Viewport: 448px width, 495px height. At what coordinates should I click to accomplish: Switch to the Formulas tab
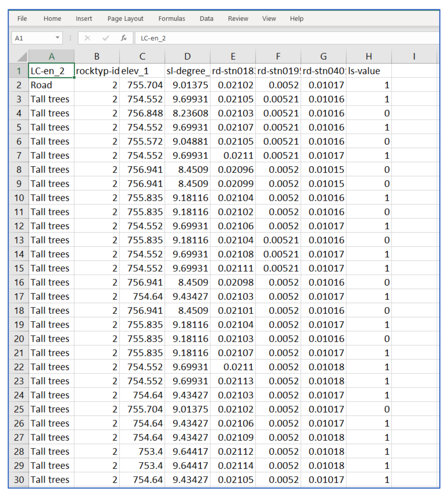click(x=171, y=19)
